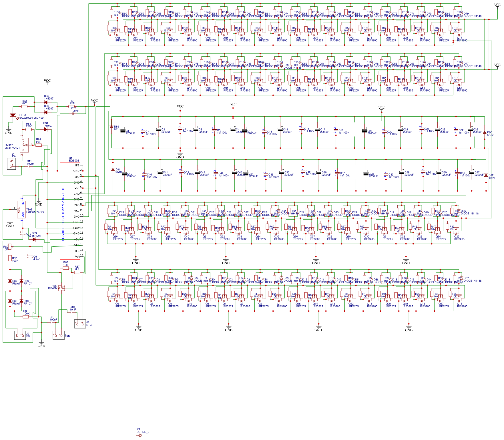Click the NTC connector J3
Image resolution: width=504 pixels, height=440 pixels.
[x=79, y=324]
